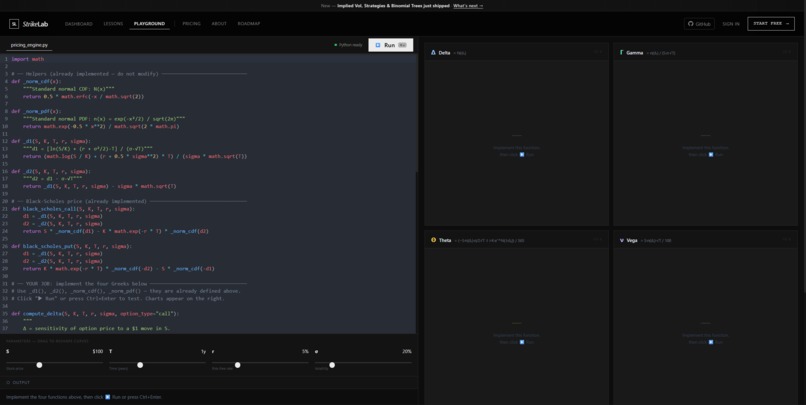Open the GitHub repository button

tap(699, 24)
